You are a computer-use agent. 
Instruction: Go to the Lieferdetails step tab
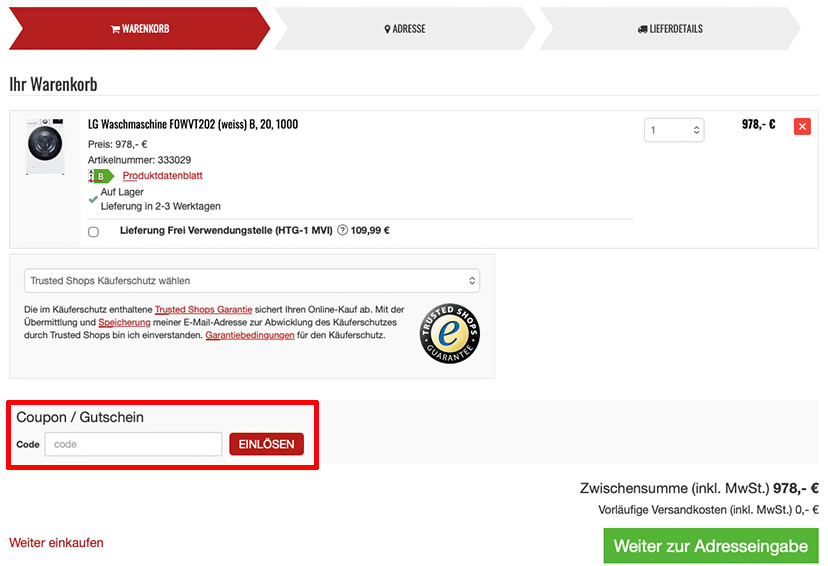click(670, 29)
